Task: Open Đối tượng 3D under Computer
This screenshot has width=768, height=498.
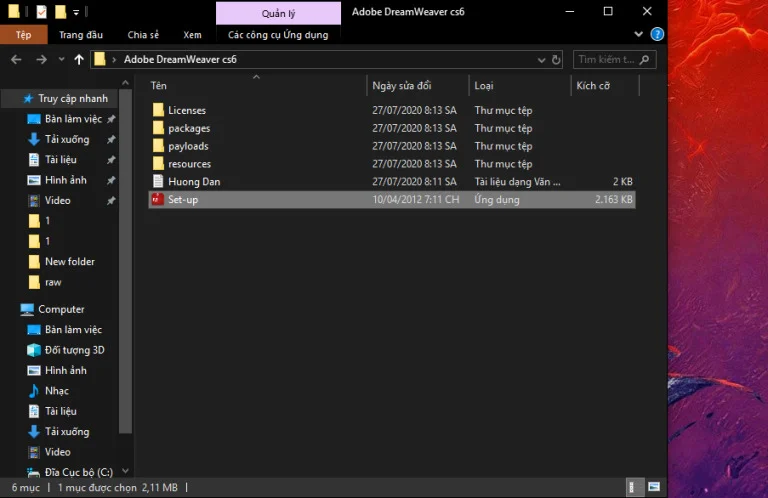Action: pos(74,350)
